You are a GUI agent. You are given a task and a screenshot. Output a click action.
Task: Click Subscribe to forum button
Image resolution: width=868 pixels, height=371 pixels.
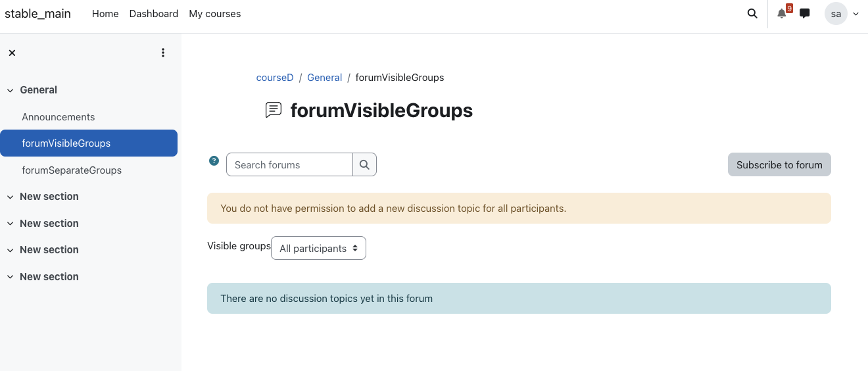779,164
